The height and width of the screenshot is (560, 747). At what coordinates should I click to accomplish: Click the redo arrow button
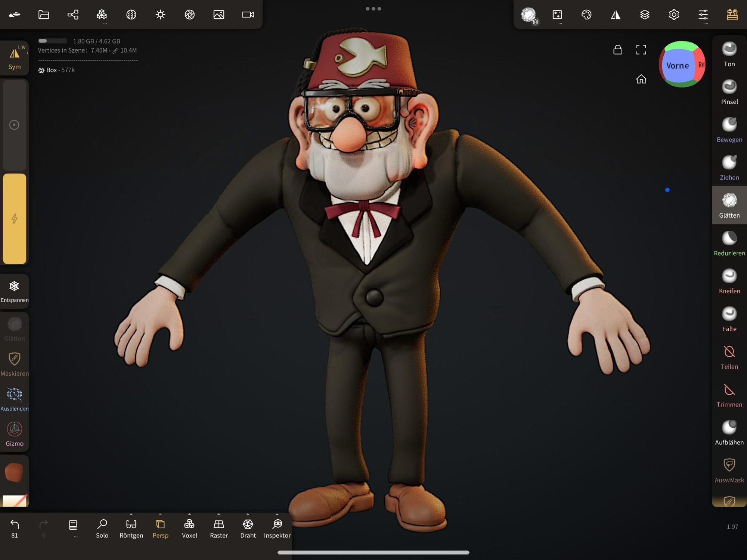coord(44,528)
